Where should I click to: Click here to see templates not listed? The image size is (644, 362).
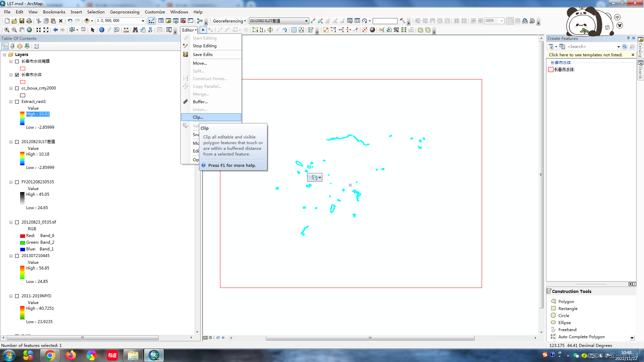click(x=586, y=55)
